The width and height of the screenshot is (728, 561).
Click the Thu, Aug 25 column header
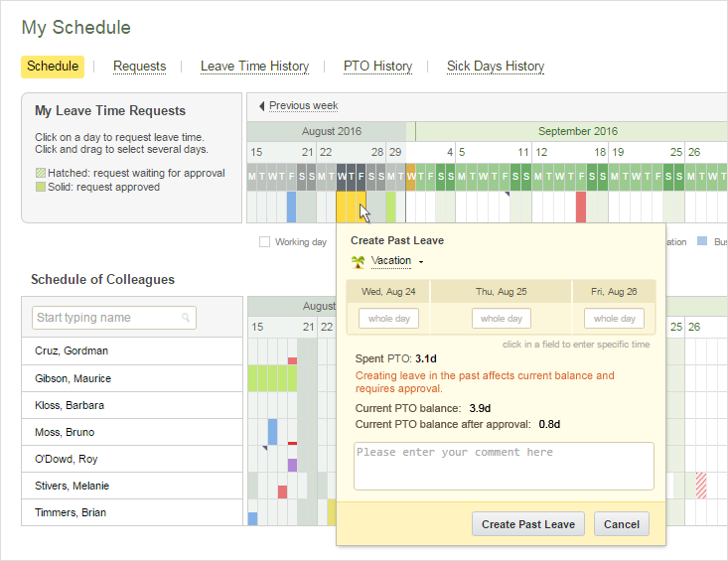pyautogui.click(x=501, y=291)
